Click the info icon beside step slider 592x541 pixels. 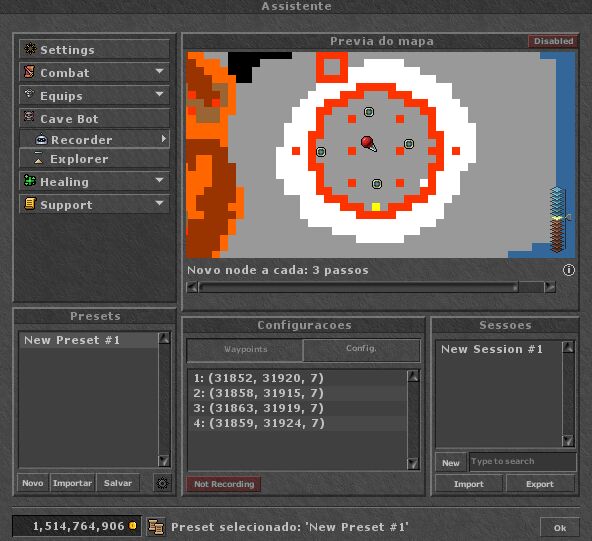[x=569, y=270]
